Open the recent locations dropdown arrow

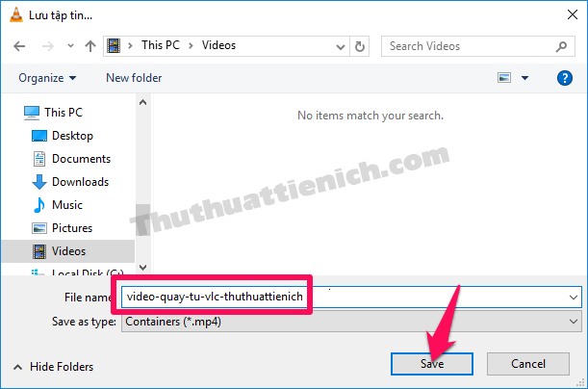[70, 46]
